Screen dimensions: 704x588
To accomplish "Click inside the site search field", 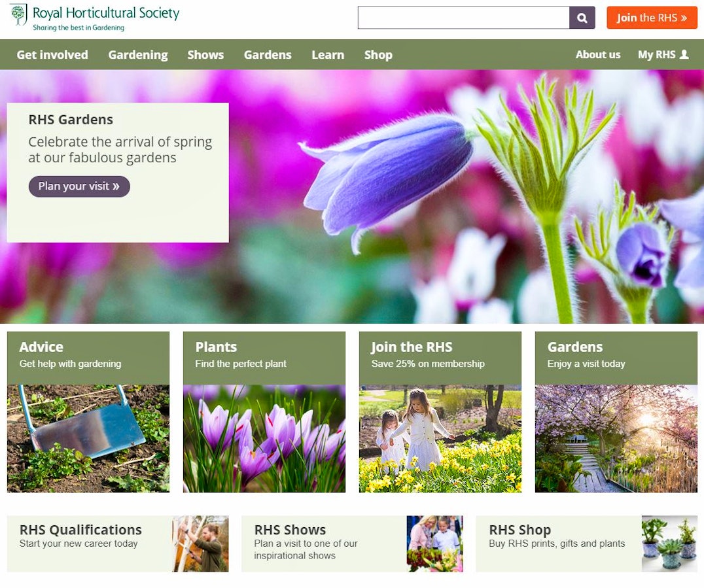I will (463, 18).
